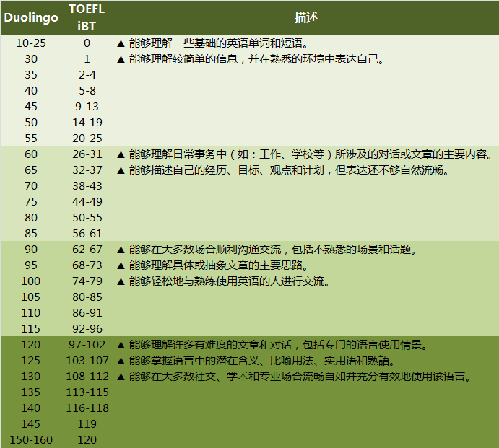The width and height of the screenshot is (499, 448).
Task: Select the TOEFL score cell 26-31
Action: [87, 154]
